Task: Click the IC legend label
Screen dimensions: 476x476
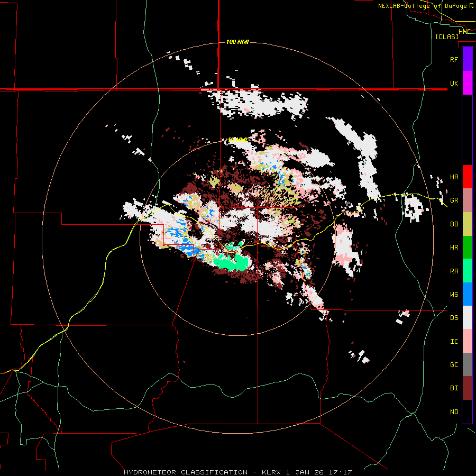Action: point(454,342)
